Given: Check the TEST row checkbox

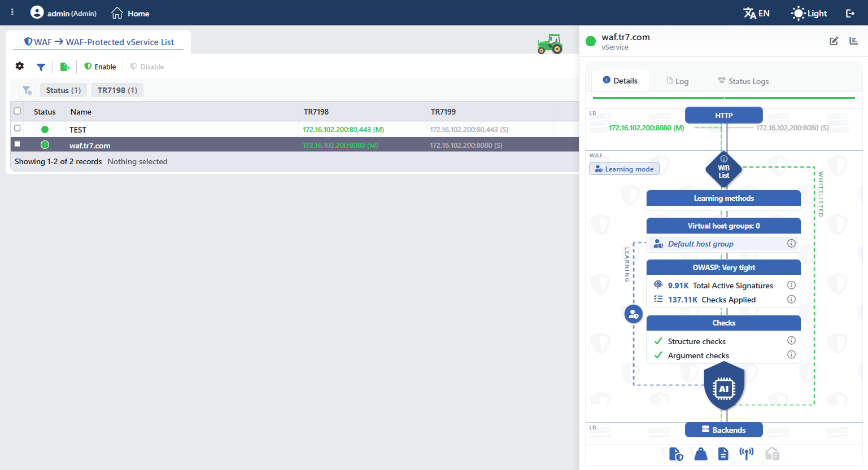Looking at the screenshot, I should 18,129.
